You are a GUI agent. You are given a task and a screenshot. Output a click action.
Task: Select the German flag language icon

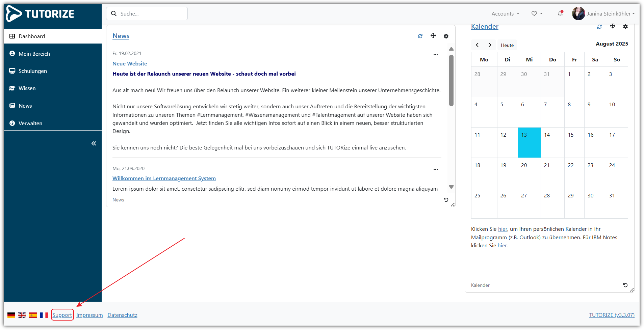[11, 315]
